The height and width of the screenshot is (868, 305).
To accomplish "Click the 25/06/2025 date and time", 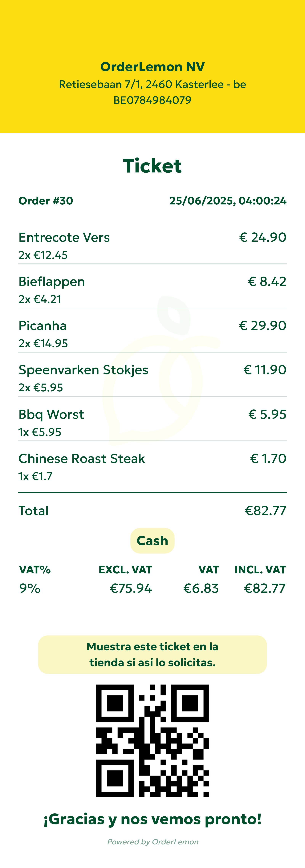I will [228, 201].
